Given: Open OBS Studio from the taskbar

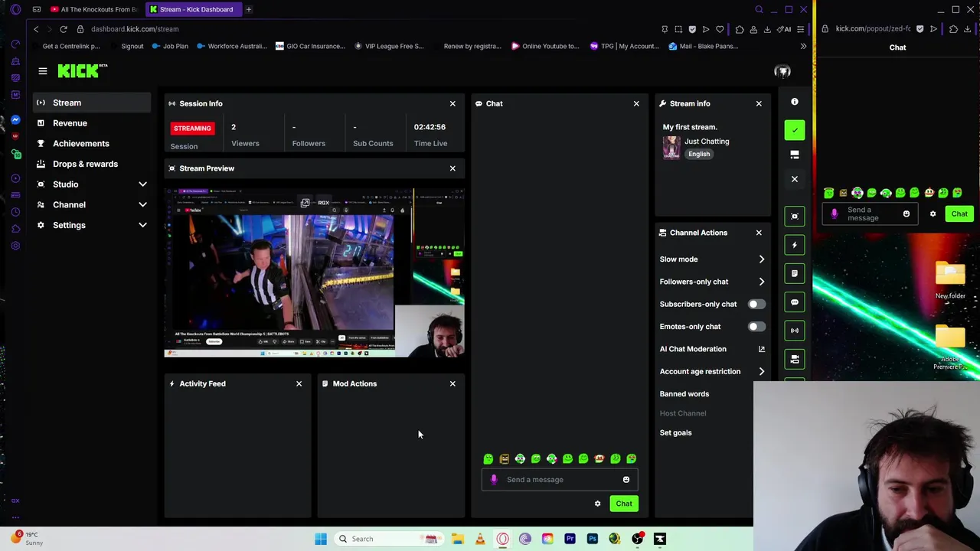Looking at the screenshot, I should pos(637,539).
